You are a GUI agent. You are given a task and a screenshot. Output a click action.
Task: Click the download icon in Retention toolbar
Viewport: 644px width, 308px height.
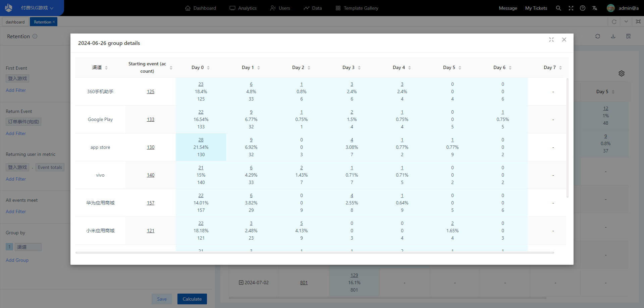[613, 36]
